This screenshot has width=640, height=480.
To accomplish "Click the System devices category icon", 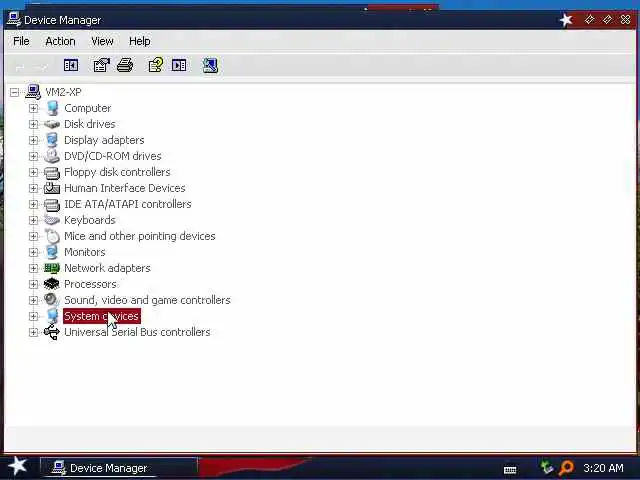I will point(52,316).
